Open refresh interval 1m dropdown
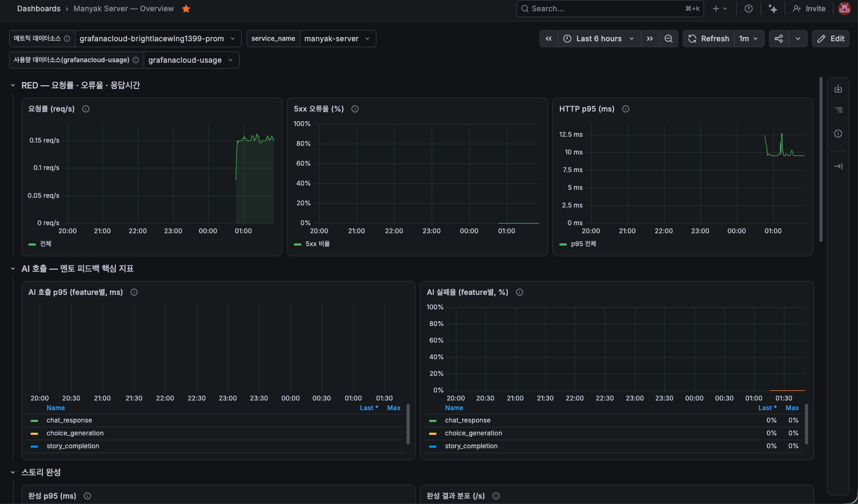858x504 pixels. pyautogui.click(x=749, y=39)
